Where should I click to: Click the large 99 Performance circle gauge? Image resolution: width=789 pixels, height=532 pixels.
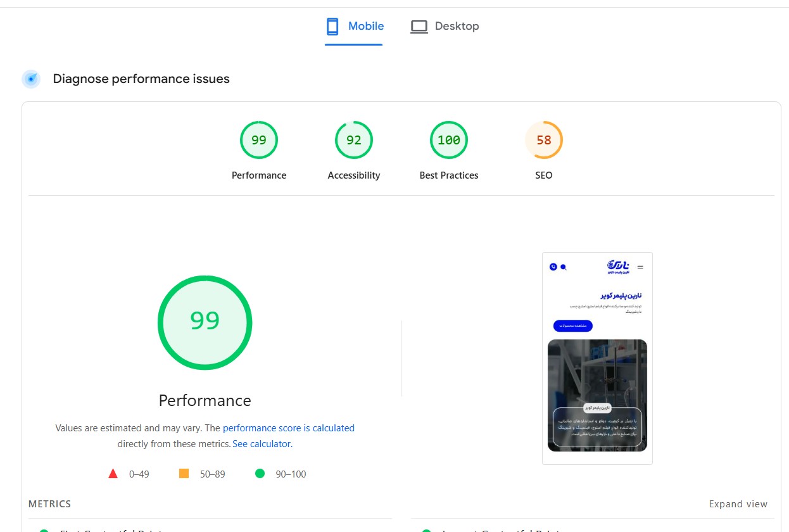click(x=205, y=322)
